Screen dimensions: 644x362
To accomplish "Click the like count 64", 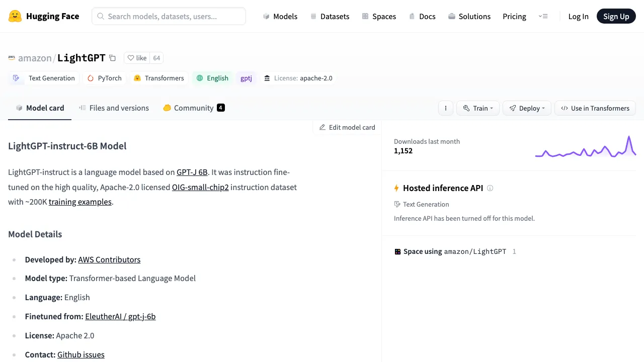I will (x=156, y=58).
